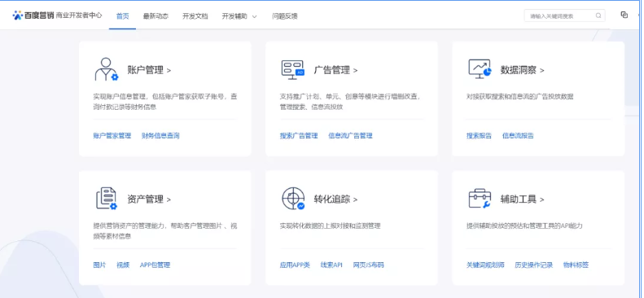Viewport: 644px width, 298px height.
Task: Open the 问题反馈 tab
Action: point(285,16)
